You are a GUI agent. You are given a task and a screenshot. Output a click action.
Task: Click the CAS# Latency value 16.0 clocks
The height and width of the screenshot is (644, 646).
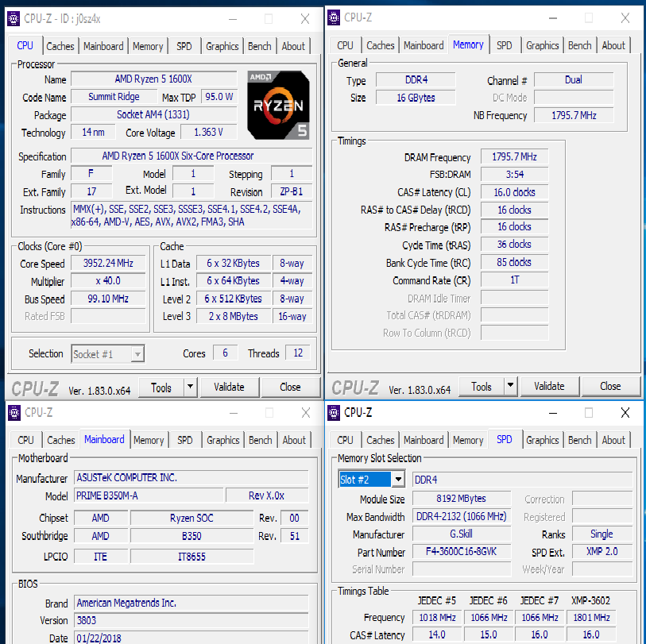pos(515,192)
